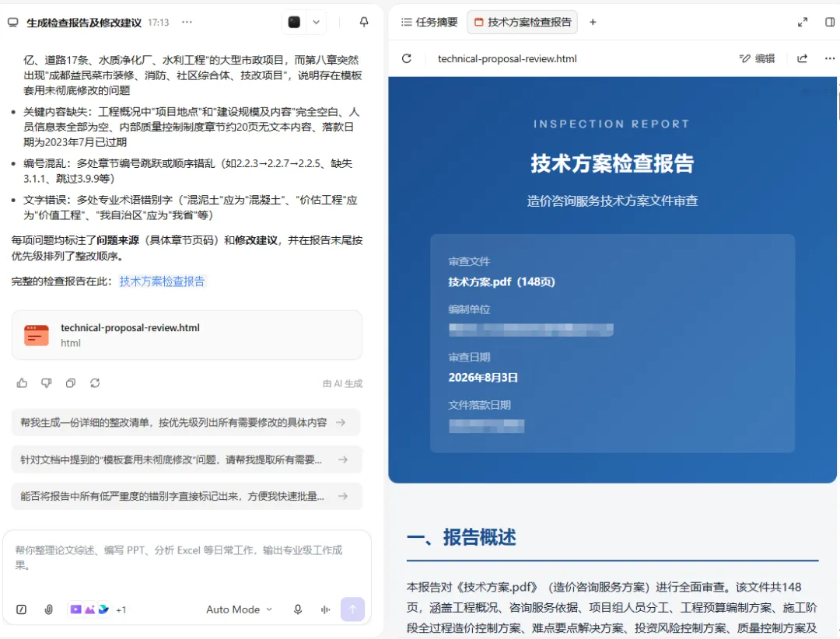
Task: Click the 造价咨询服务技术方案文件审查 subtitle
Action: click(612, 201)
